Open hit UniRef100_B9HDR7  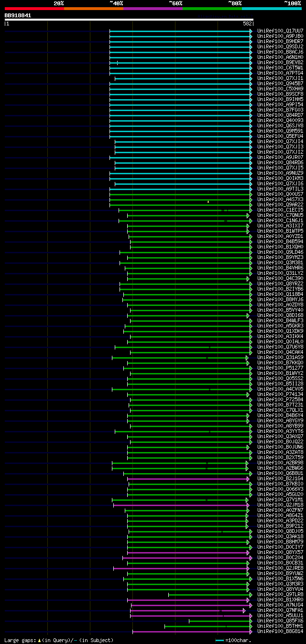tap(280, 41)
